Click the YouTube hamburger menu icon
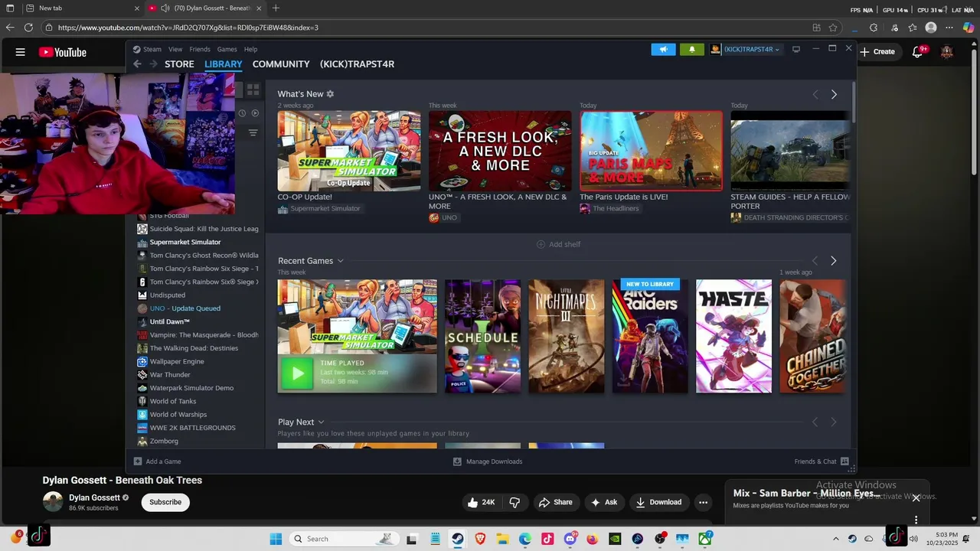Viewport: 980px width, 551px height. click(21, 52)
